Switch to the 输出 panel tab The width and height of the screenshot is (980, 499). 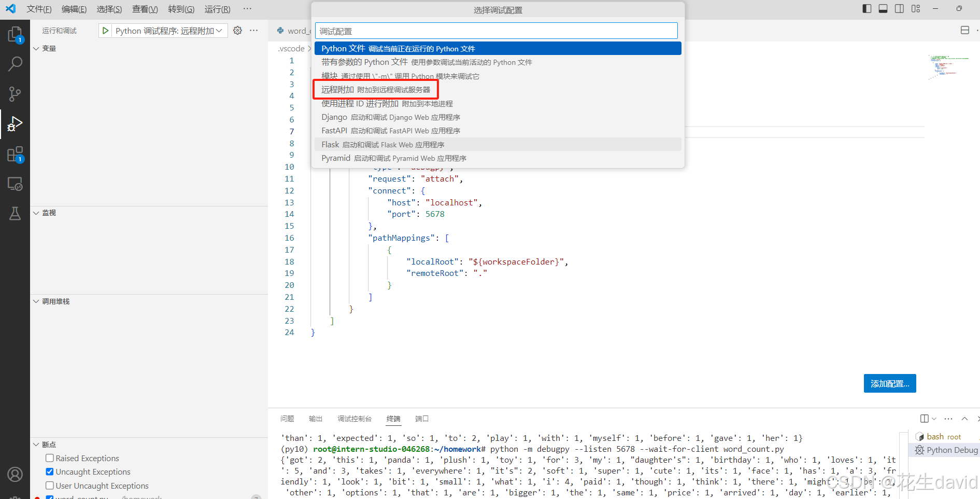point(316,419)
